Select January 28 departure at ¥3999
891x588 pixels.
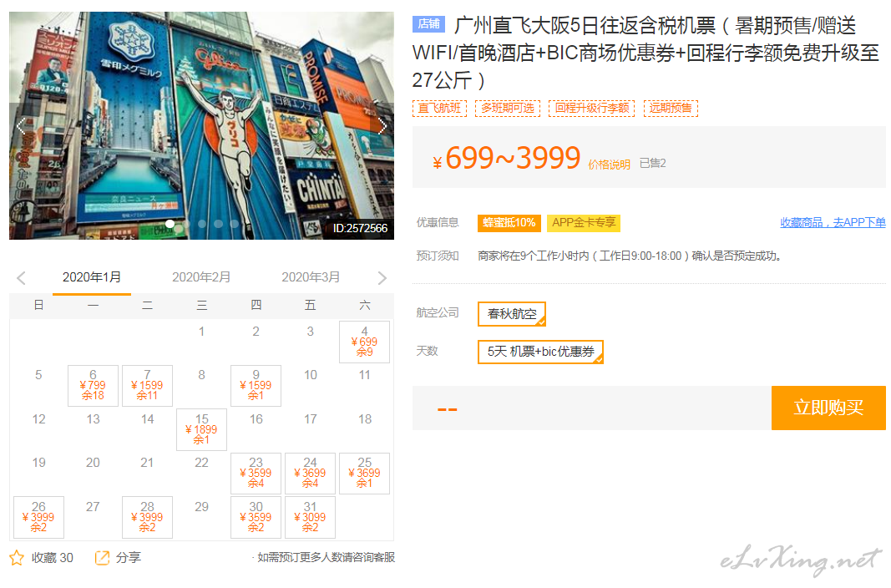click(x=147, y=518)
